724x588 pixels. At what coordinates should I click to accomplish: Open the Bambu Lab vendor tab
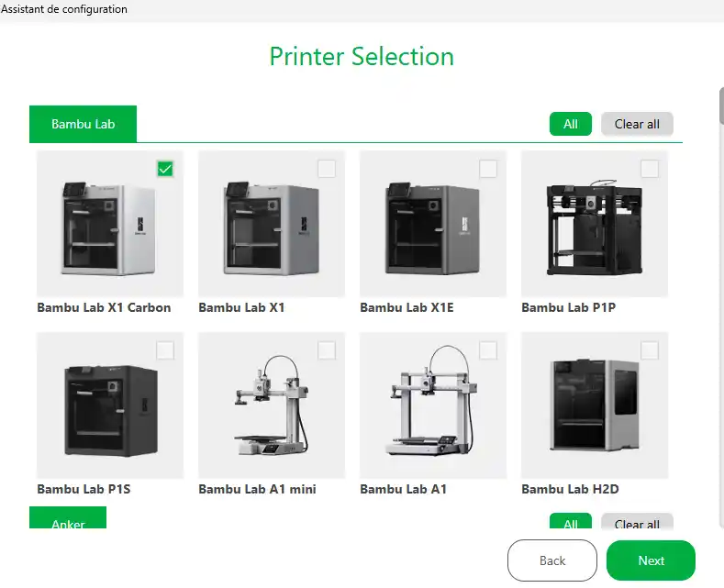84,124
